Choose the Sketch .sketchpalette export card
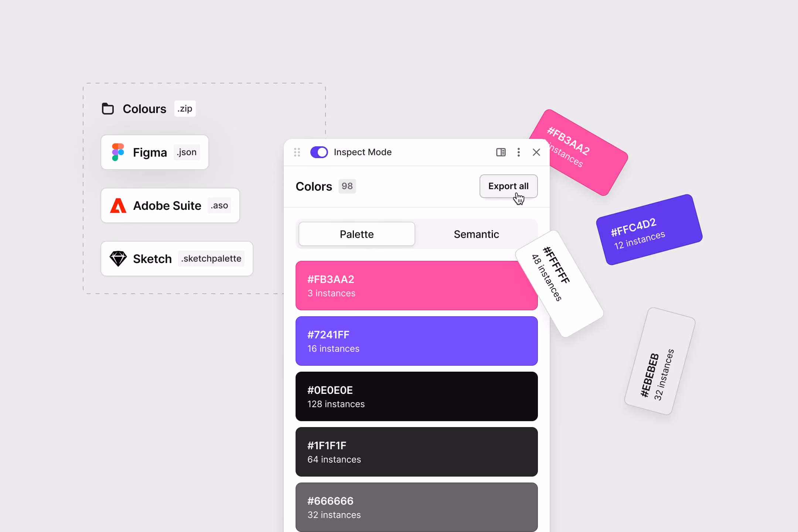 [177, 259]
